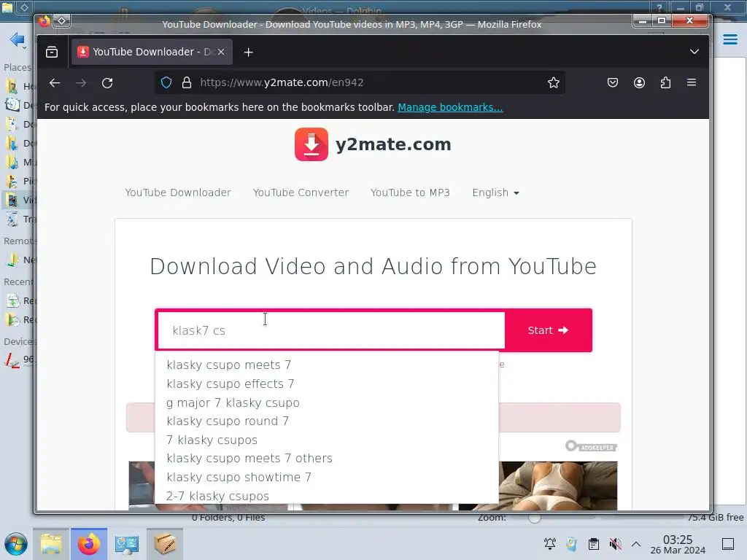
Task: Open the start menu button
Action: 16,544
